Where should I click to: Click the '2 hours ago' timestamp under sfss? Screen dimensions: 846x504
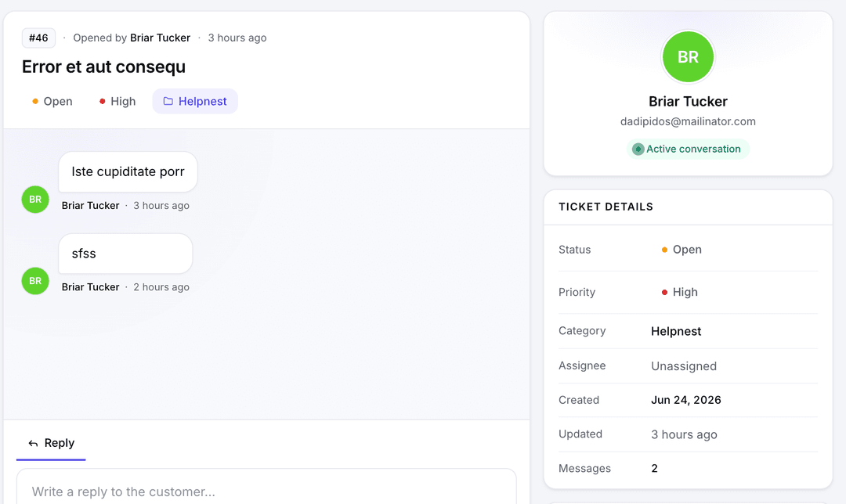pyautogui.click(x=161, y=287)
